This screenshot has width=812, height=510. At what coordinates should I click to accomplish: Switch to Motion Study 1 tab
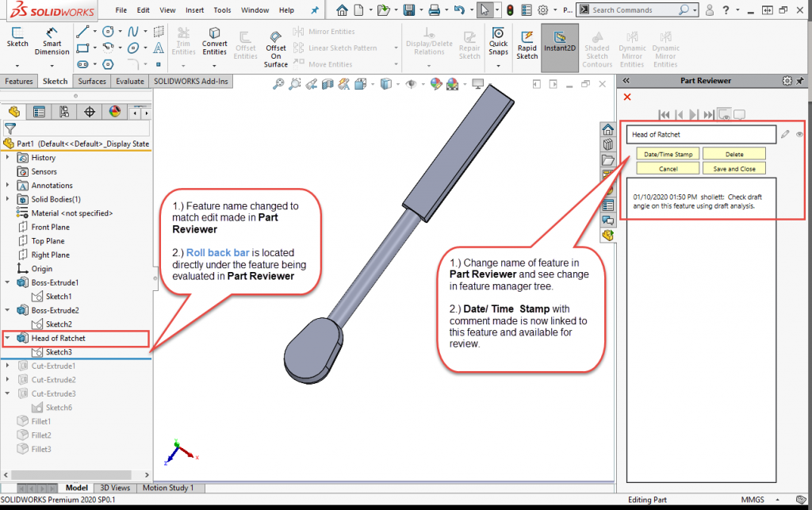pos(168,488)
